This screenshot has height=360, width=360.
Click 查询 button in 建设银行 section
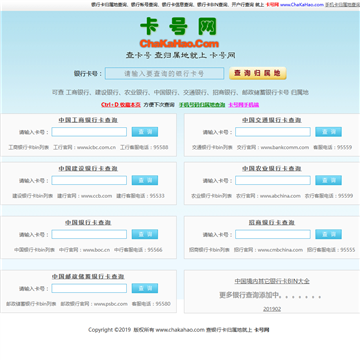coord(145,181)
